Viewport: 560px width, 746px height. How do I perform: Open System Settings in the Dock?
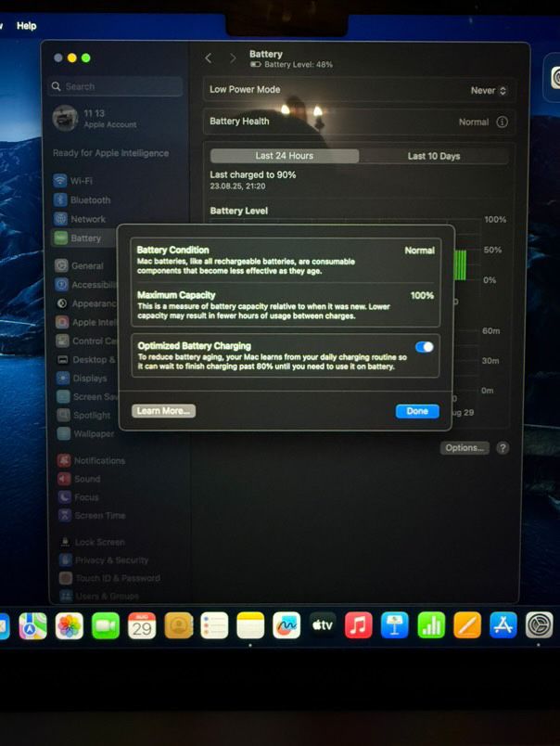pyautogui.click(x=539, y=625)
